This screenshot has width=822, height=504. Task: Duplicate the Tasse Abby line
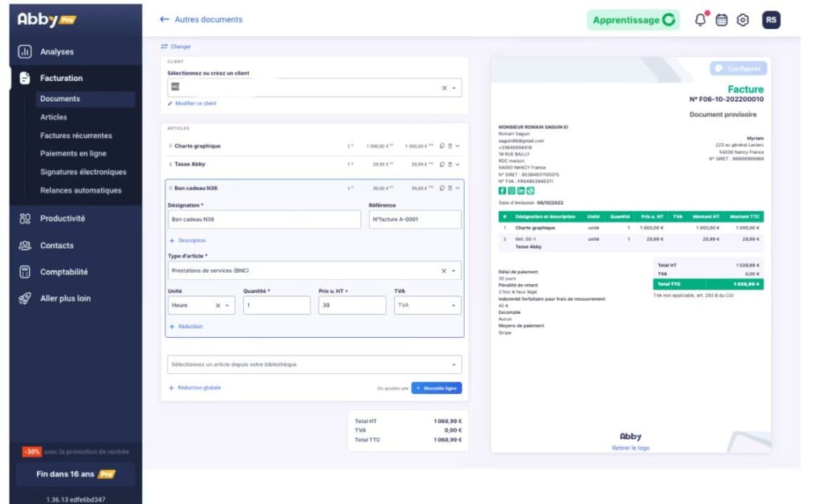click(442, 165)
